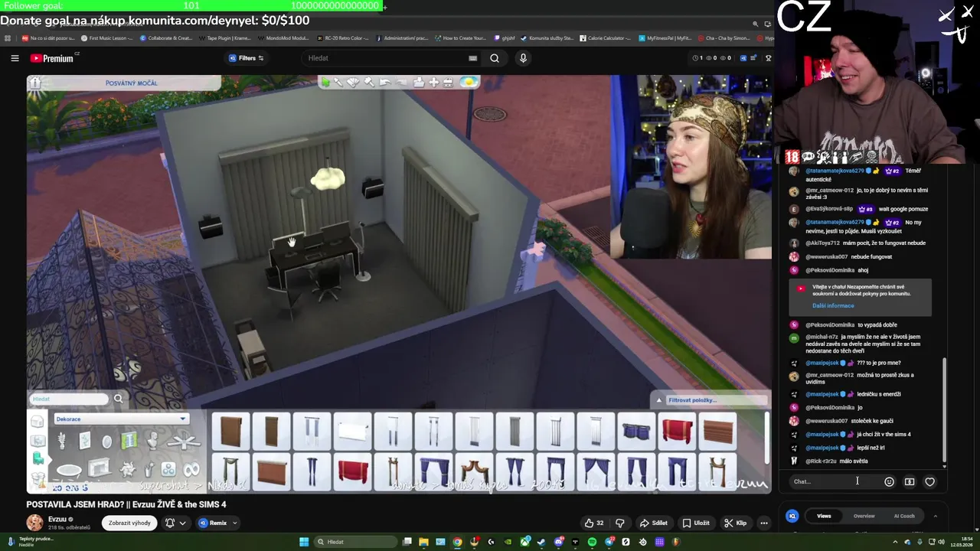Open the vidIQ Filters control

click(247, 58)
